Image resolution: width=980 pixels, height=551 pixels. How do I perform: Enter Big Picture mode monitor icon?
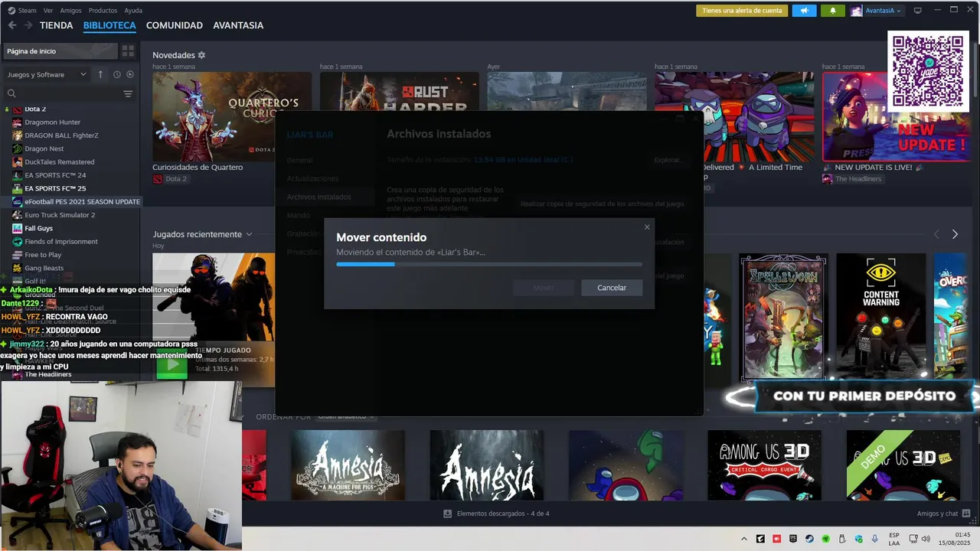coord(918,11)
